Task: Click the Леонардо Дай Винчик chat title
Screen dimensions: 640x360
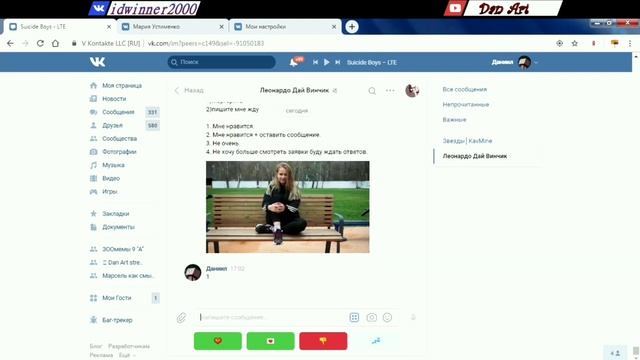Action: click(x=294, y=90)
